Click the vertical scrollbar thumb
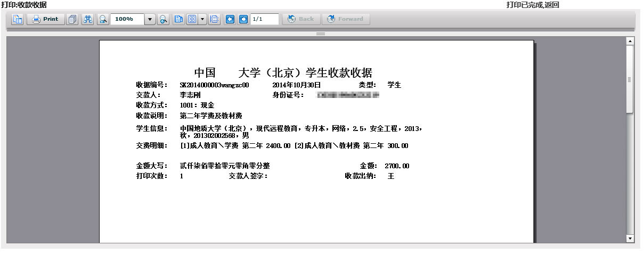Viewport: 644px width, 254px height. tap(630, 79)
